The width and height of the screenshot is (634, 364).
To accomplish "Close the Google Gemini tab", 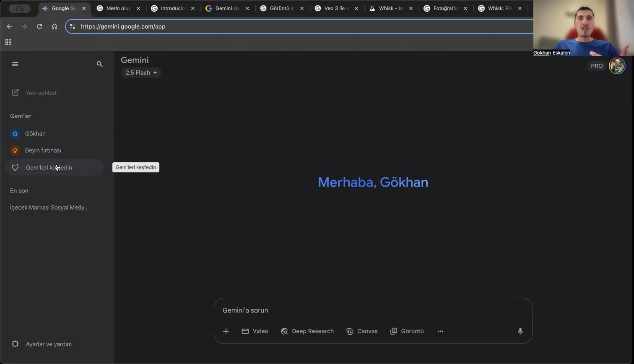I will pyautogui.click(x=84, y=8).
